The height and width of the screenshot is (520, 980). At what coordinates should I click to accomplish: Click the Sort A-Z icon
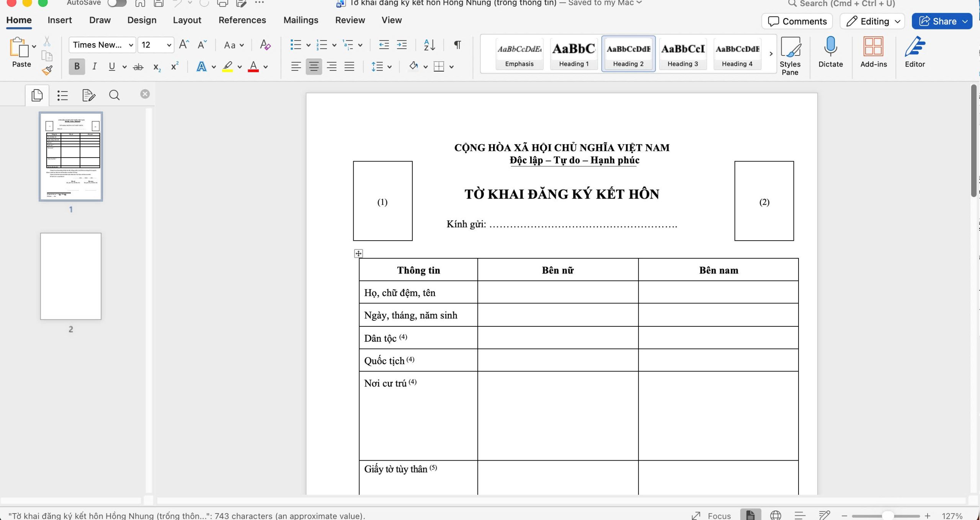click(x=430, y=45)
